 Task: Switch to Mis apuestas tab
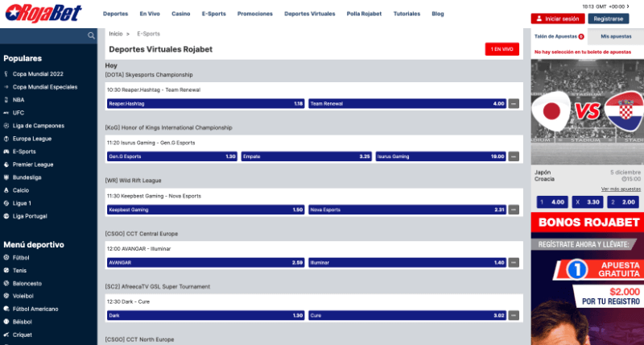coord(616,36)
